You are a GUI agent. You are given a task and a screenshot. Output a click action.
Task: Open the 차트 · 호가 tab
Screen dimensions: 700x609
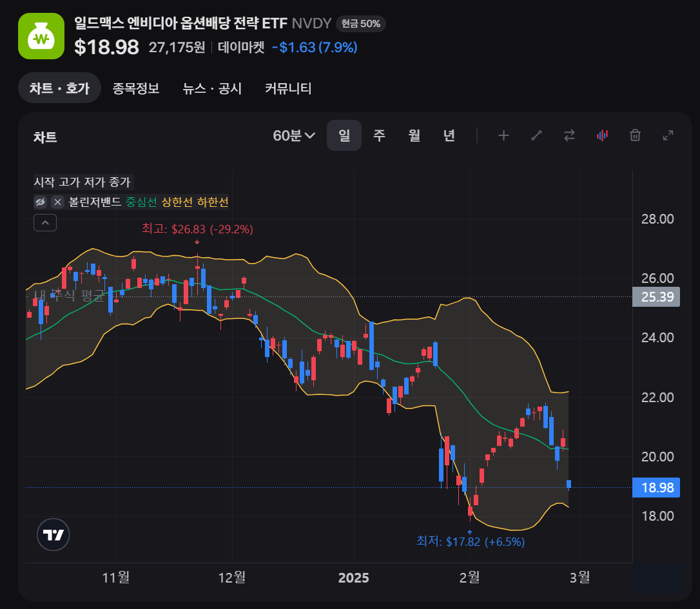[x=59, y=88]
